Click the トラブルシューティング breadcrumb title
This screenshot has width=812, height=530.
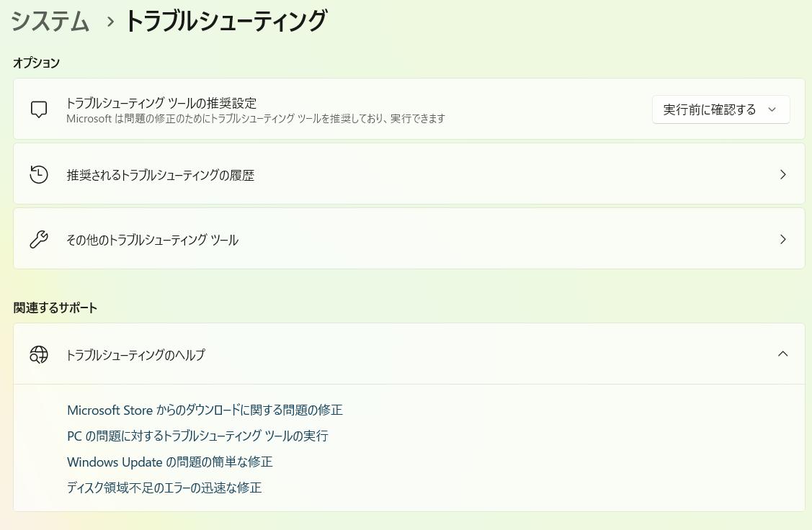point(226,21)
